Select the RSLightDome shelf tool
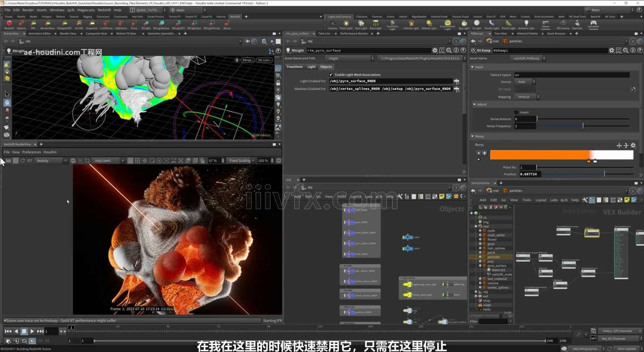This screenshot has width=644, height=352. tap(161, 24)
